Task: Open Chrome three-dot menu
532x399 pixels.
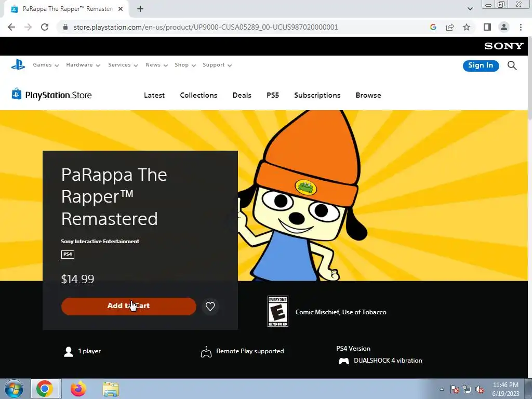Action: 521,27
